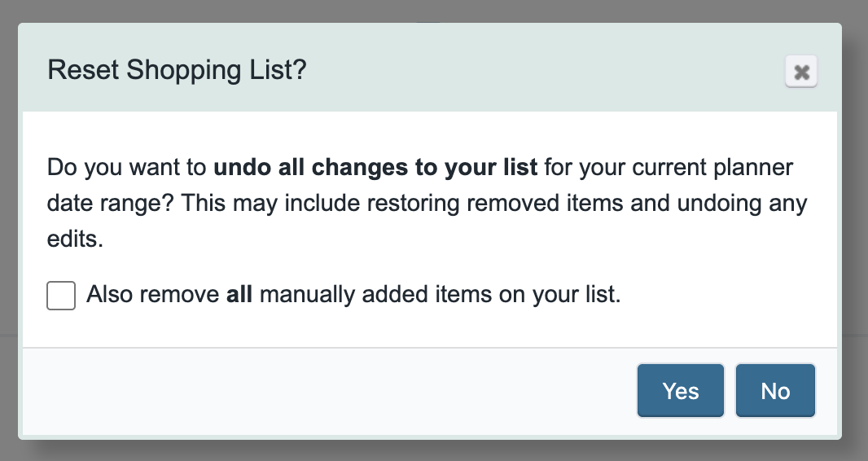
Task: Close the Reset Shopping List dialog
Action: click(x=801, y=72)
